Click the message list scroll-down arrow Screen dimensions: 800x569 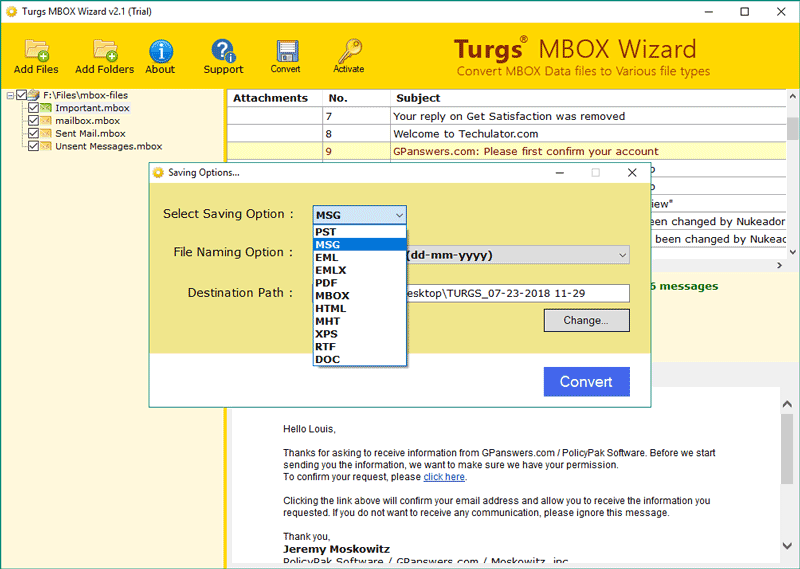792,252
